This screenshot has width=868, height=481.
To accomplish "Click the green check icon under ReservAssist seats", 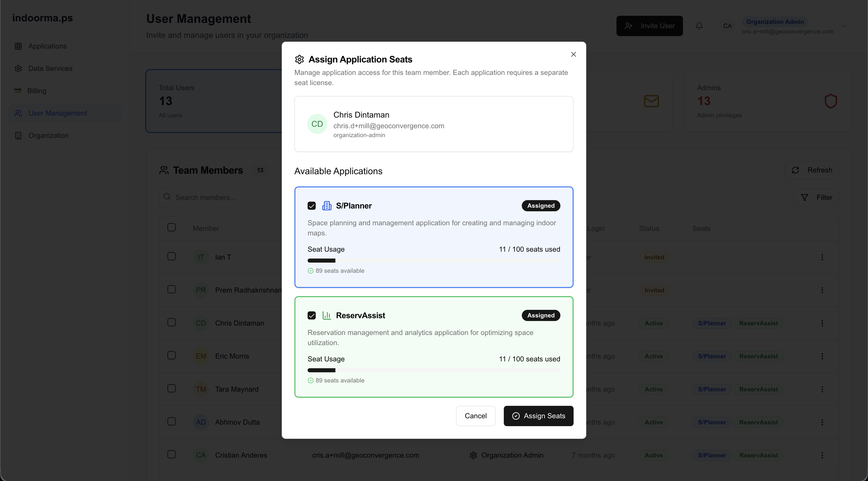I will coord(310,380).
